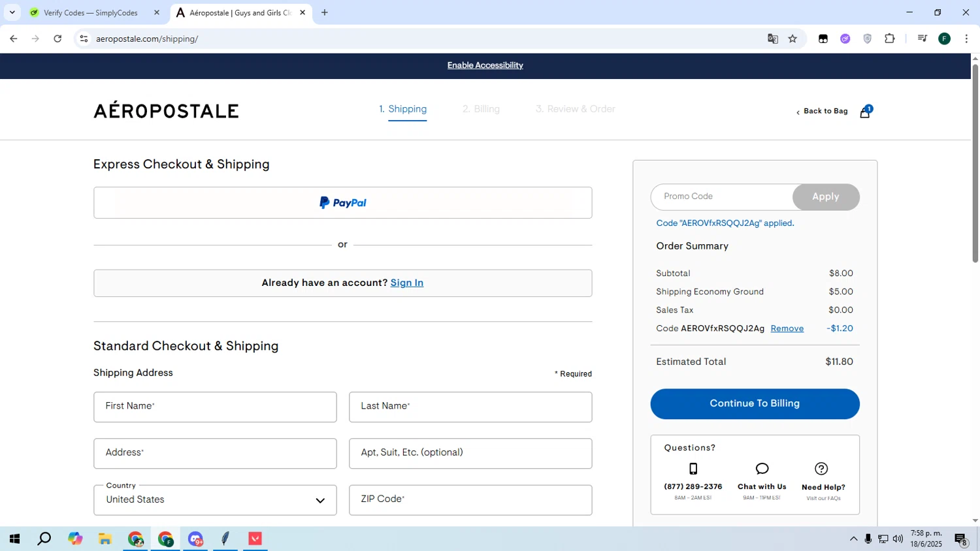Click the Chrome profile avatar F

click(944, 39)
